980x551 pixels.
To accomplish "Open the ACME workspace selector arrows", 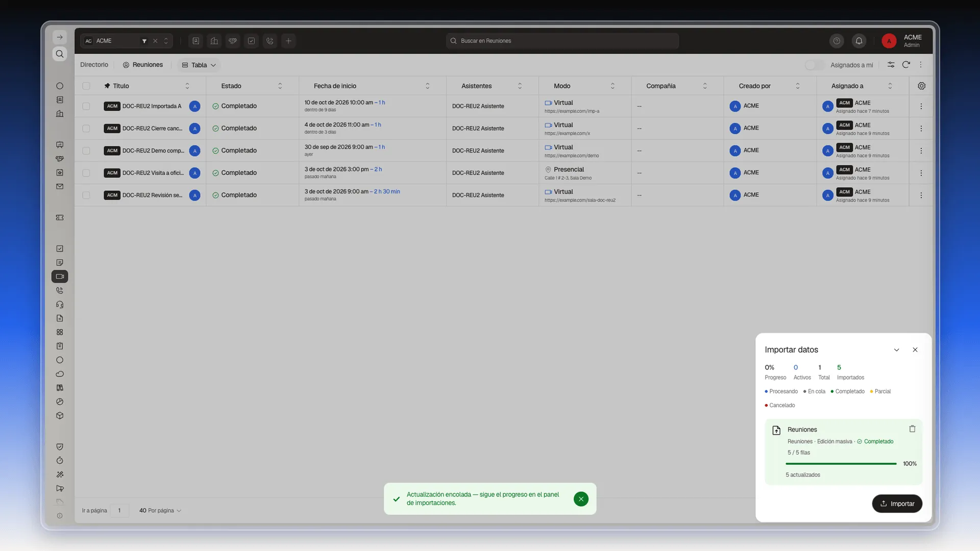I will [x=166, y=41].
